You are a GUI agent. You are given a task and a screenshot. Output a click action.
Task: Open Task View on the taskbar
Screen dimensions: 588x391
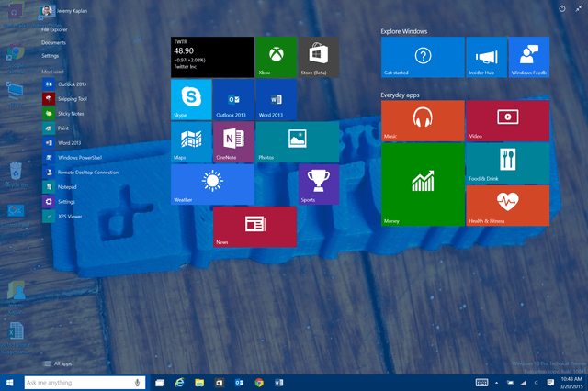(x=160, y=383)
